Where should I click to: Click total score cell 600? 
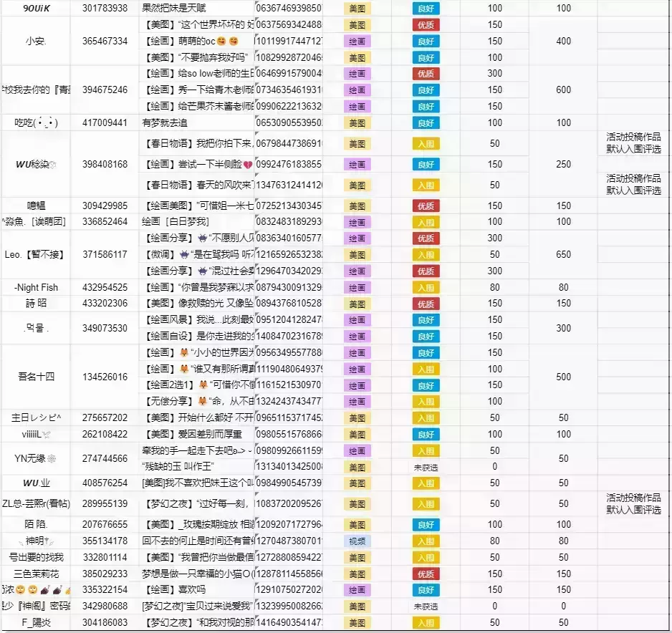point(563,90)
